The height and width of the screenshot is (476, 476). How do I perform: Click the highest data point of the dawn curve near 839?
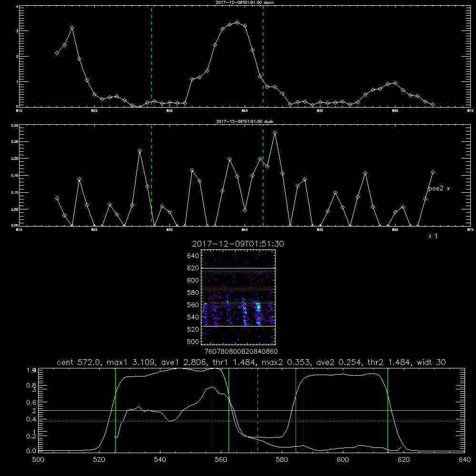pyautogui.click(x=238, y=22)
